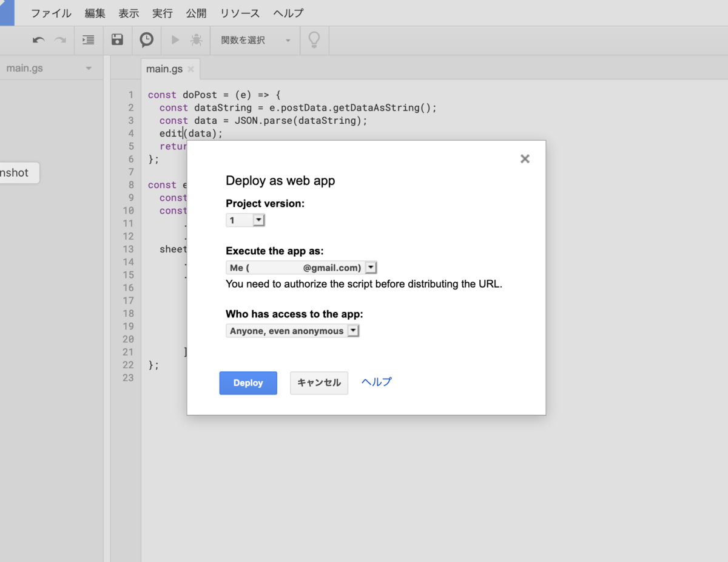Click the Undo icon in the toolbar
The image size is (728, 562).
coord(38,40)
